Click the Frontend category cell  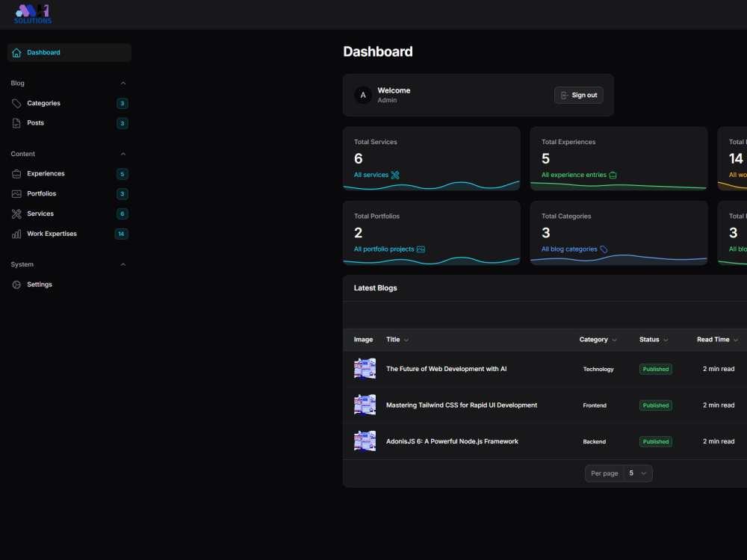tap(595, 405)
